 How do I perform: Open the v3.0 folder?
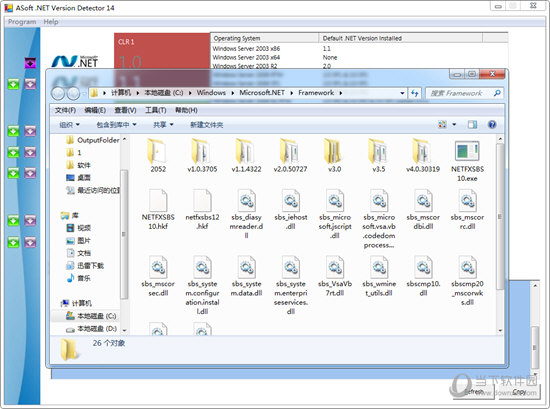tap(334, 155)
